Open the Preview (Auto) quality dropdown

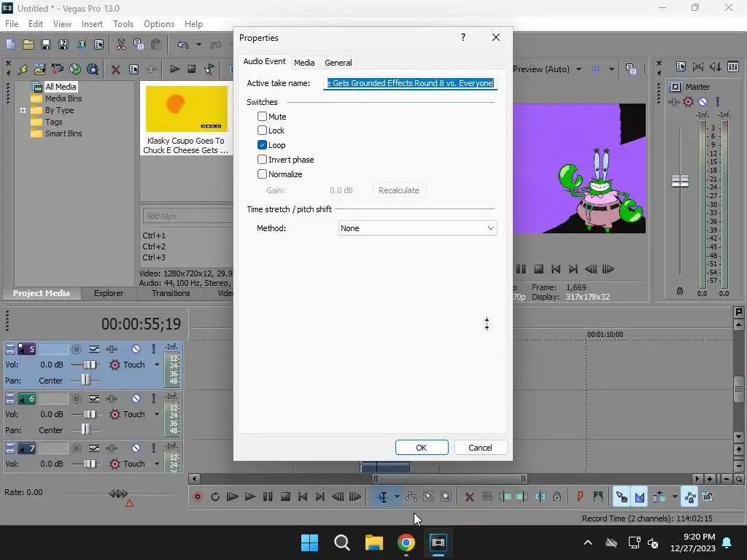click(x=578, y=69)
